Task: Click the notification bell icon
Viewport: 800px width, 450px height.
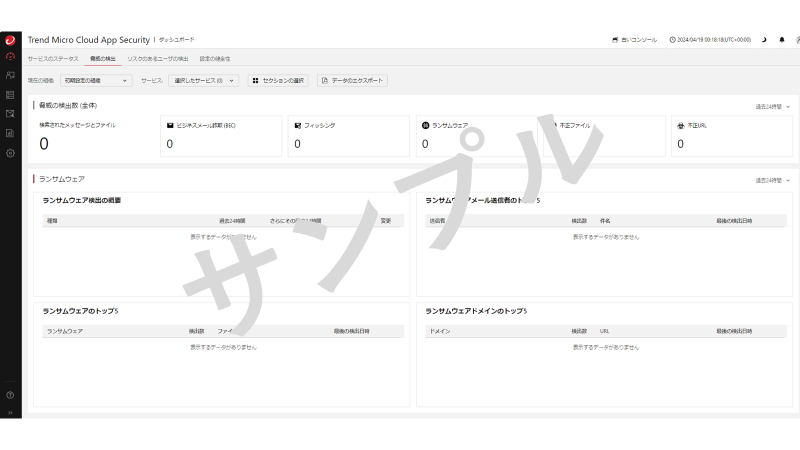Action: pyautogui.click(x=782, y=40)
